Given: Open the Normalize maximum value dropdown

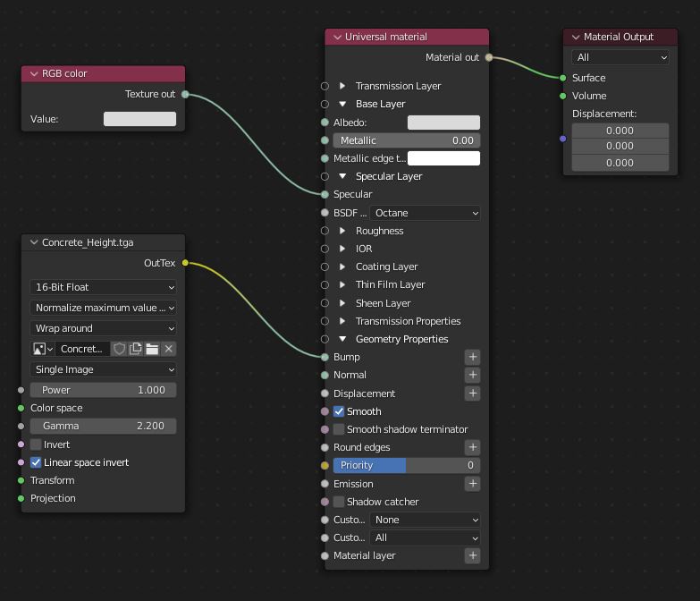Looking at the screenshot, I should (x=103, y=308).
